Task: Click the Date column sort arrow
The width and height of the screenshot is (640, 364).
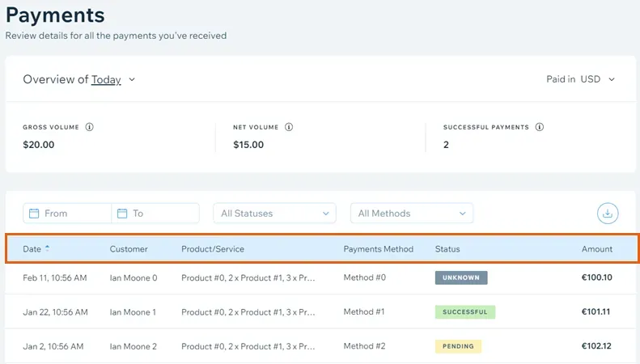Action: point(48,248)
